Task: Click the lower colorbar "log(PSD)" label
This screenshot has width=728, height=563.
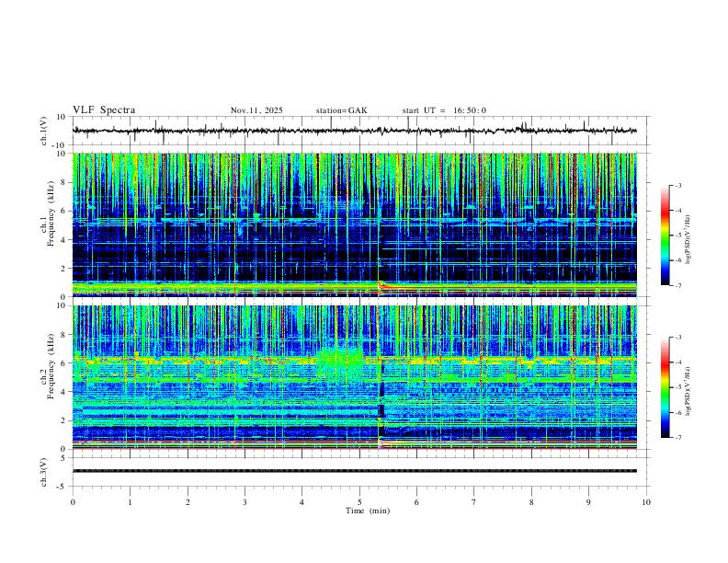Action: point(688,392)
